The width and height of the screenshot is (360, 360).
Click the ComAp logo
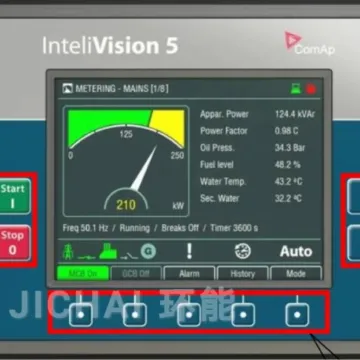[310, 43]
